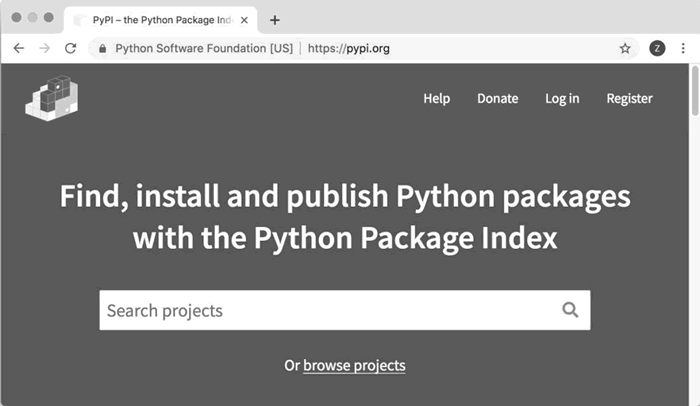This screenshot has height=406, width=700.
Task: Click the Log in link
Action: [x=562, y=98]
